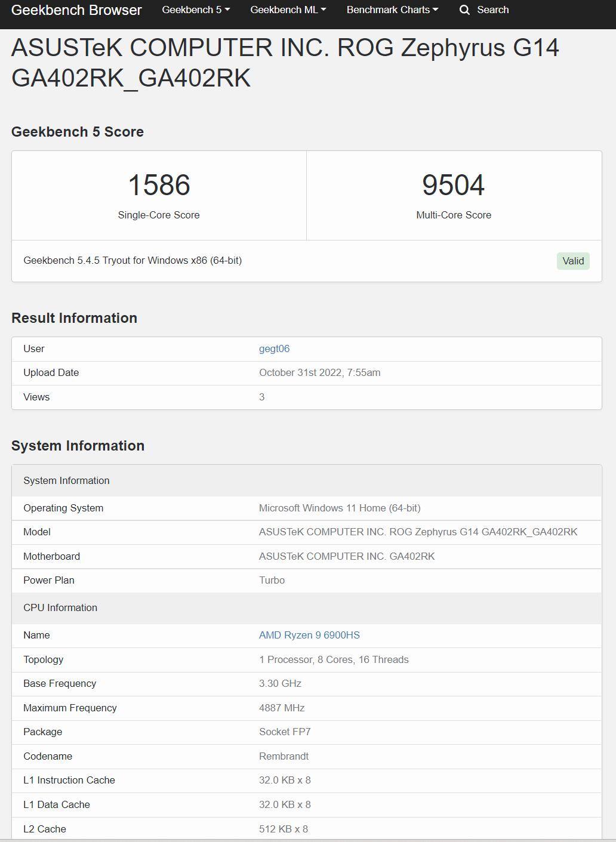This screenshot has height=842, width=616.
Task: Click the Power Plan value Turbo
Action: 272,580
